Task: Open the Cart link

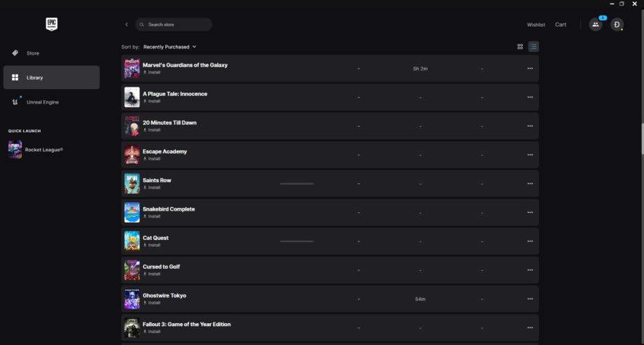Action: [561, 24]
